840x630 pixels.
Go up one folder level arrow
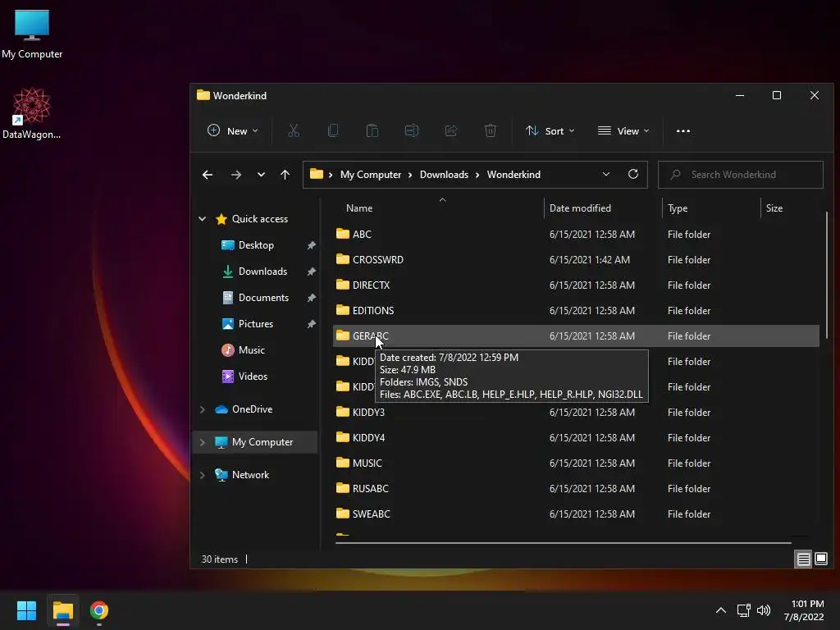click(285, 175)
